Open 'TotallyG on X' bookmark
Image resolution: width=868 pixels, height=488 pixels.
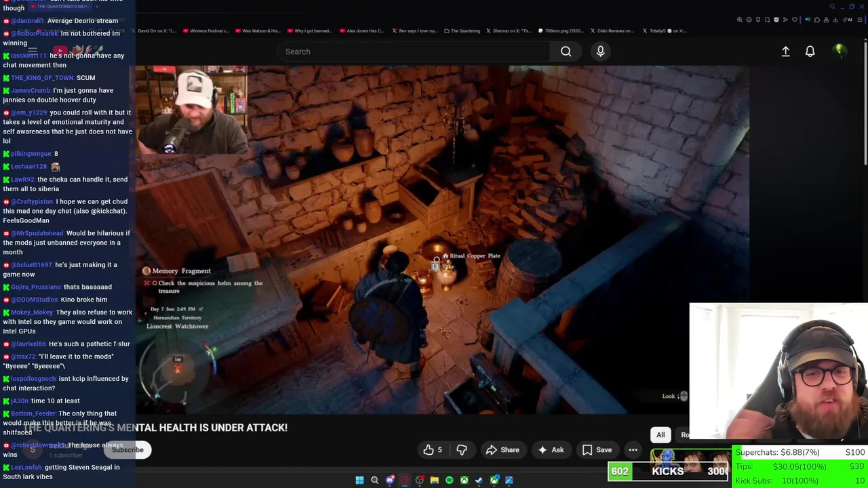pos(664,30)
